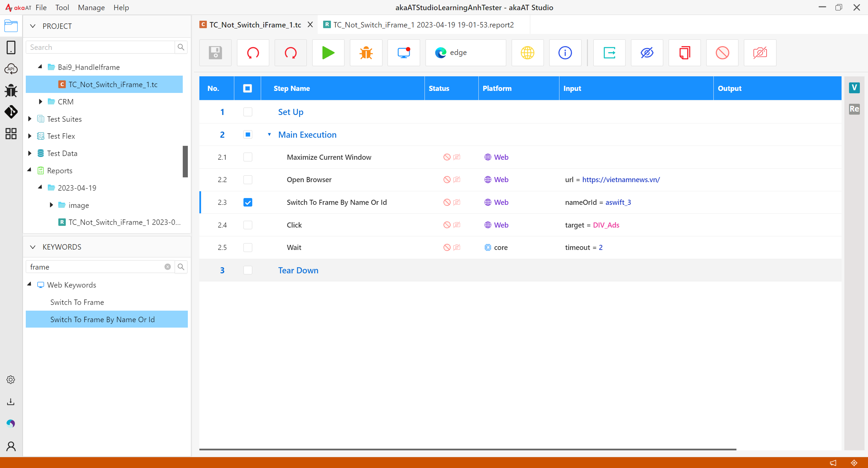This screenshot has height=468, width=868.
Task: Click the colorful swirl icon in sidebar
Action: tap(11, 424)
